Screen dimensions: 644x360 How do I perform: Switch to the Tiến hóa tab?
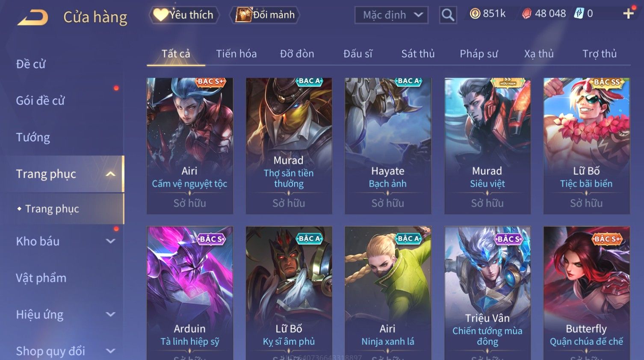pos(236,54)
